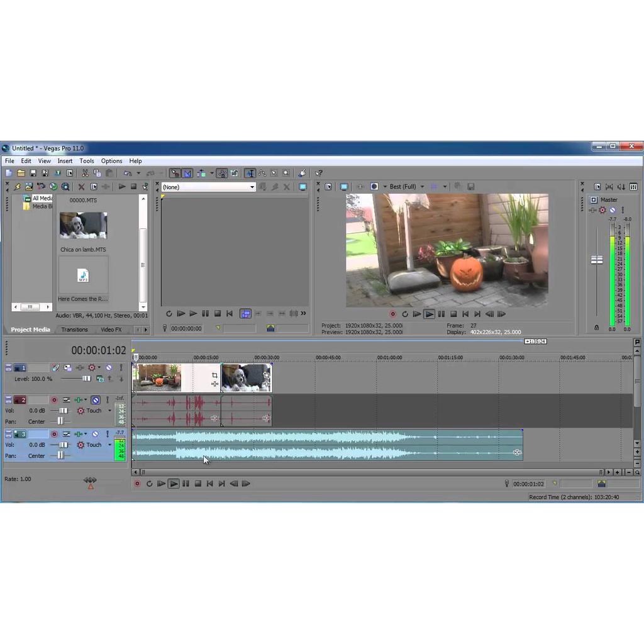Open the Insert menu
Image resolution: width=644 pixels, height=644 pixels.
coord(65,161)
